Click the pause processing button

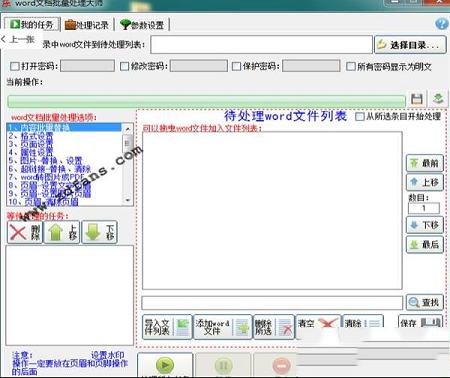(223, 365)
